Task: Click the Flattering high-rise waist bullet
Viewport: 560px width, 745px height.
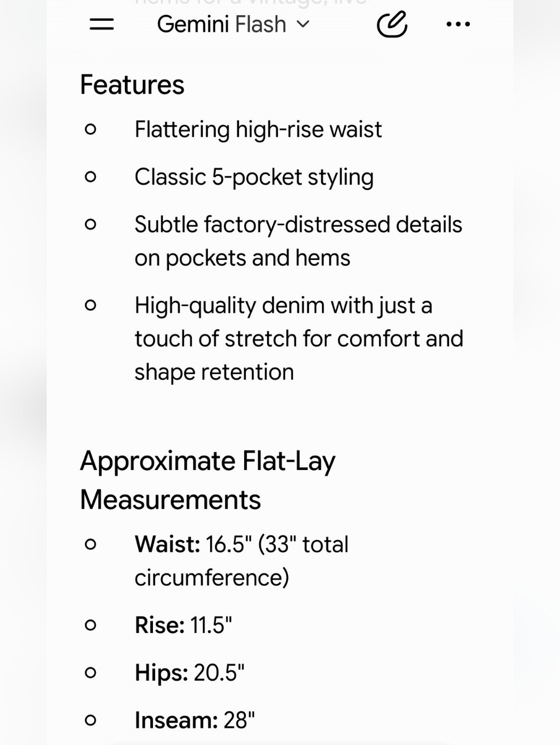Action: click(x=258, y=129)
